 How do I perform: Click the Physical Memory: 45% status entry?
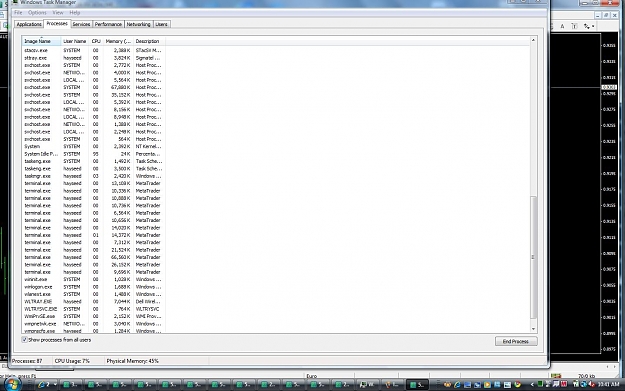pyautogui.click(x=132, y=361)
